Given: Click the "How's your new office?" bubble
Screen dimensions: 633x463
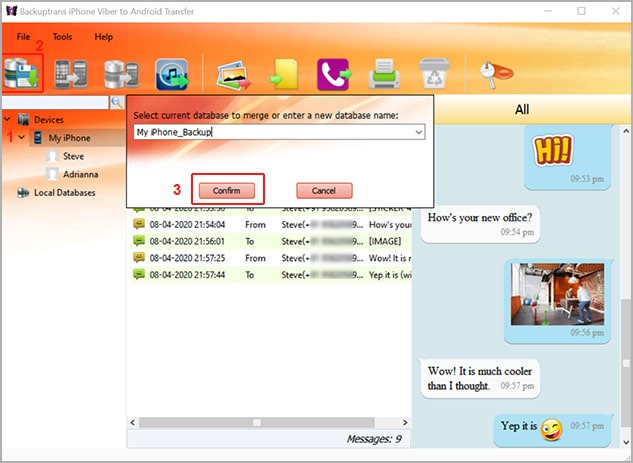Looking at the screenshot, I should click(480, 224).
